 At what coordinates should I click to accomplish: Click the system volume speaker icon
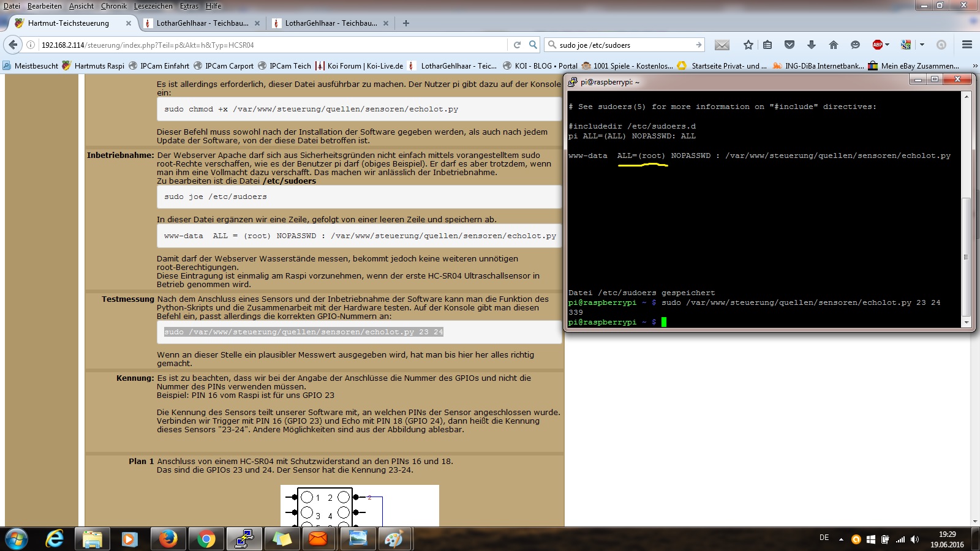click(914, 539)
